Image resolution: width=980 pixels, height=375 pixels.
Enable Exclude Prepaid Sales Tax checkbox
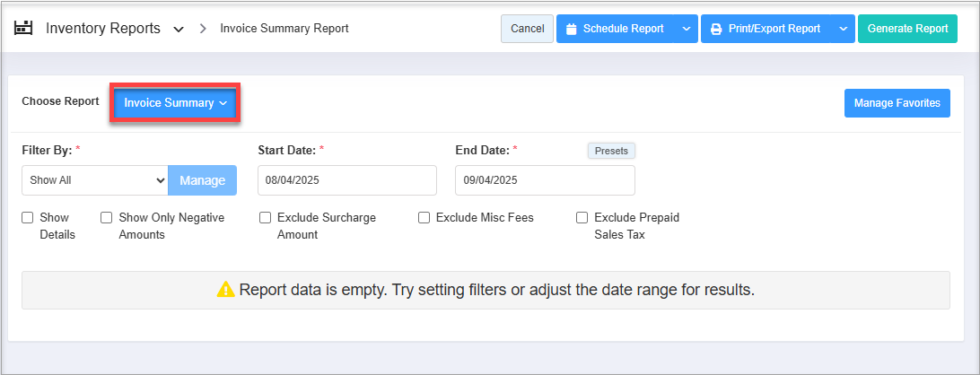point(582,217)
